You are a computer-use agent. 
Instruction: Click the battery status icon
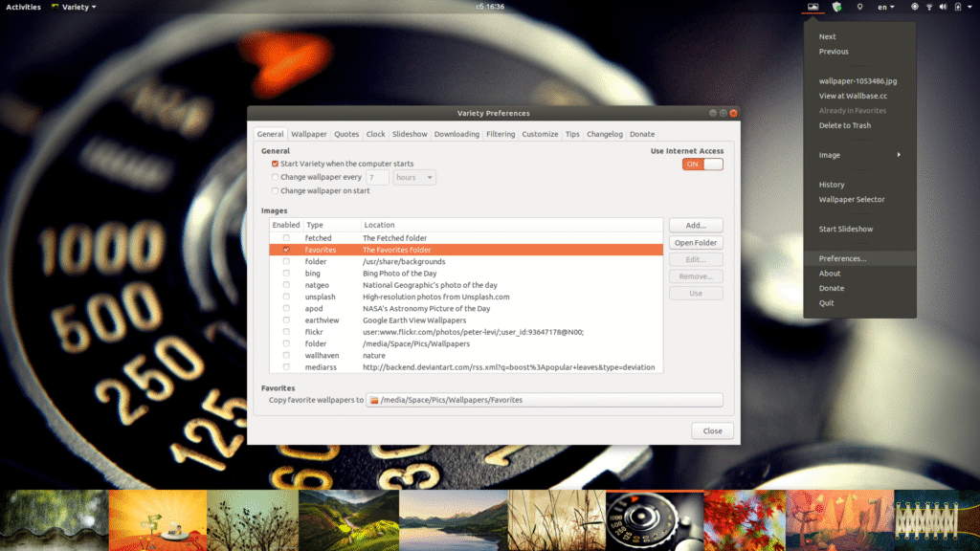[x=958, y=7]
